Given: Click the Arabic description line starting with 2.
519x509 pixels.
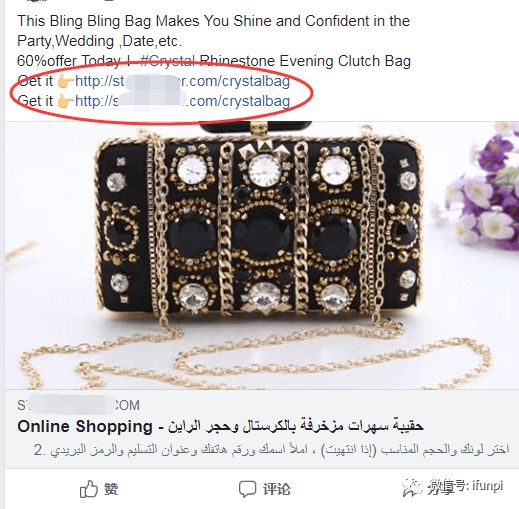Looking at the screenshot, I should 271,450.
